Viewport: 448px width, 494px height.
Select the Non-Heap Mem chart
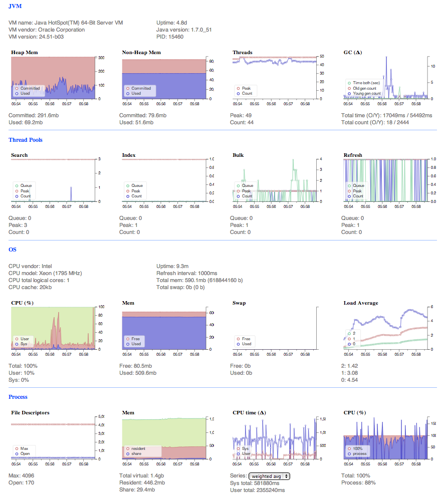[x=164, y=78]
